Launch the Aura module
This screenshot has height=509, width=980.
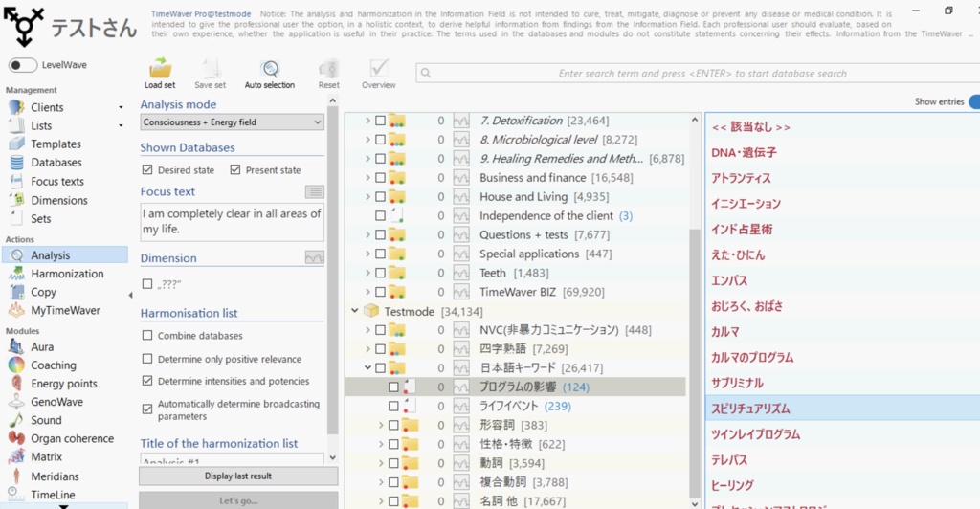tap(42, 346)
